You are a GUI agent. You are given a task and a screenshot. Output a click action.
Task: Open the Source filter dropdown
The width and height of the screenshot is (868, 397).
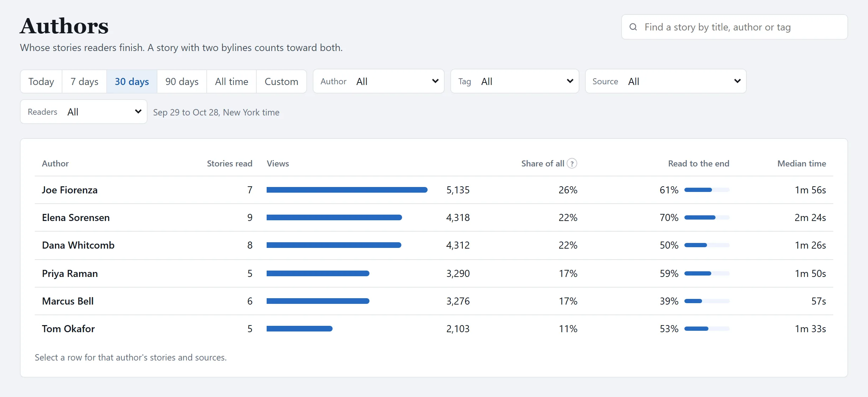(x=666, y=81)
